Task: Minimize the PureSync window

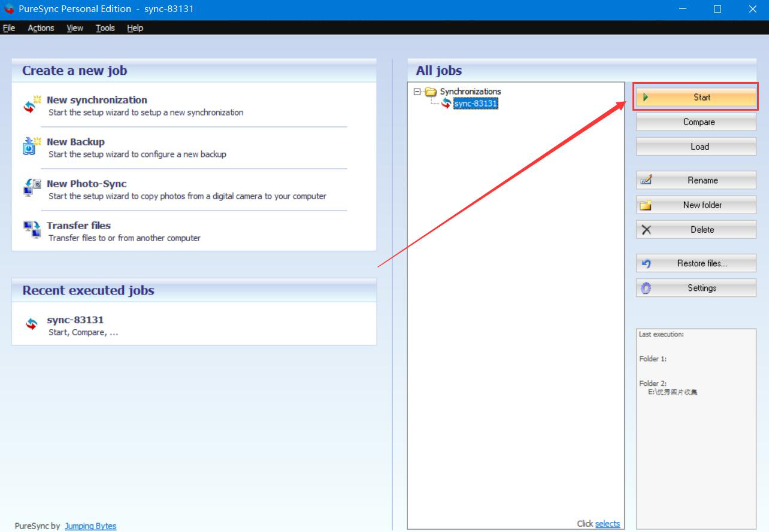Action: tap(682, 9)
